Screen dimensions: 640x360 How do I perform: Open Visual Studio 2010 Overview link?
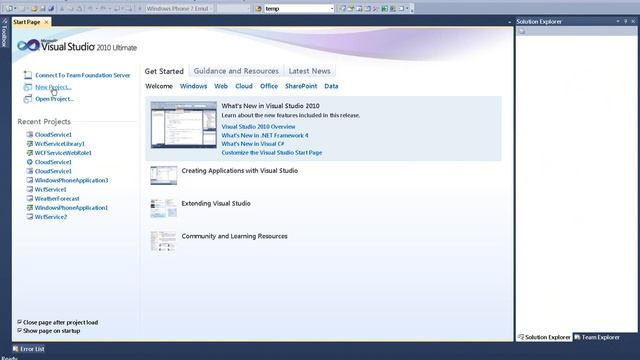[x=258, y=127]
